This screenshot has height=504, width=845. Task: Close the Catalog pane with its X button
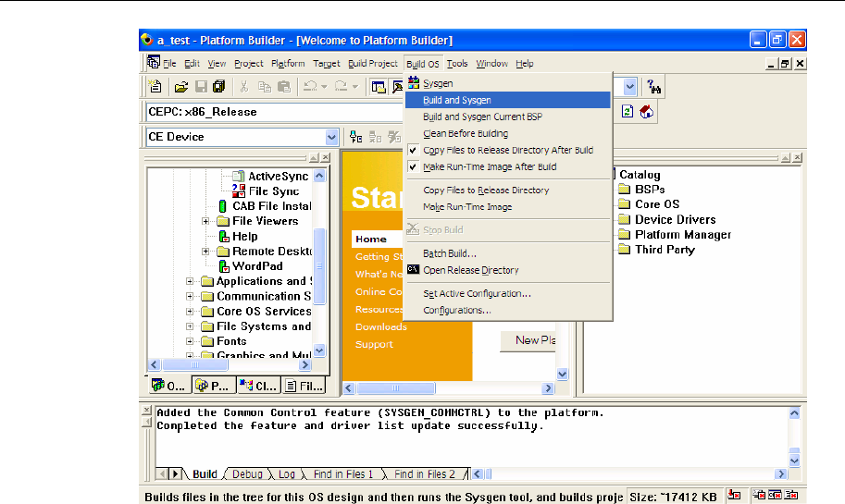click(x=797, y=158)
